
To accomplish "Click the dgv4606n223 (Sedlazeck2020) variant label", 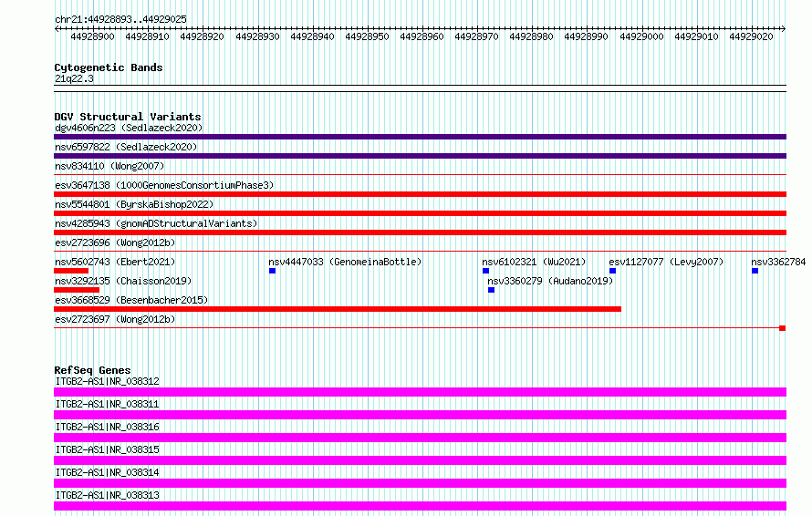I will (129, 128).
